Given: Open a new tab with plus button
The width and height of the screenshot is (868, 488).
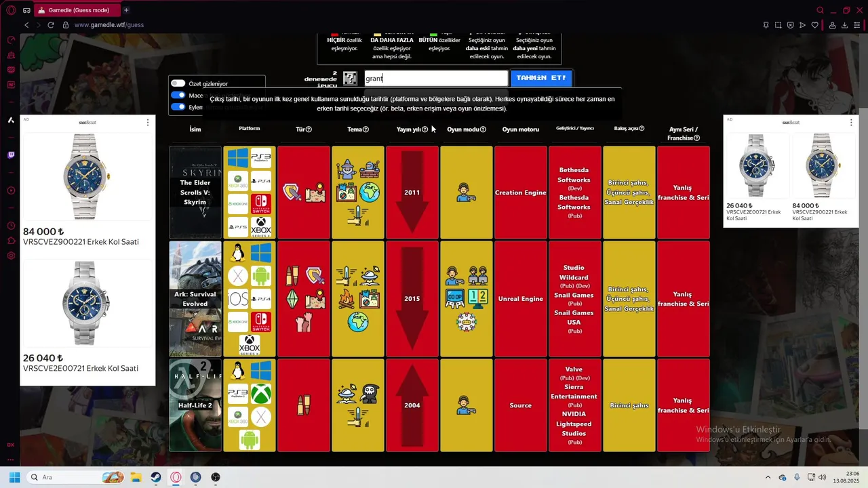Looking at the screenshot, I should [126, 10].
